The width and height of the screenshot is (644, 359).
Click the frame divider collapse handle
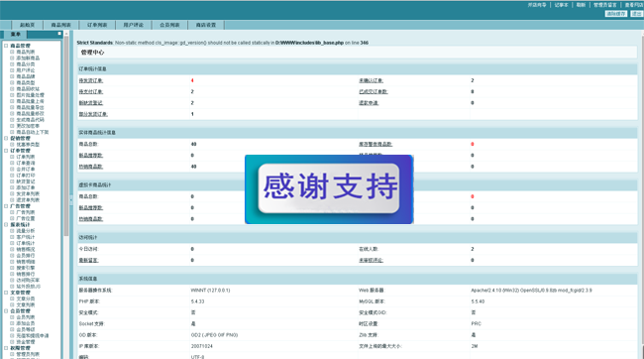click(x=71, y=200)
